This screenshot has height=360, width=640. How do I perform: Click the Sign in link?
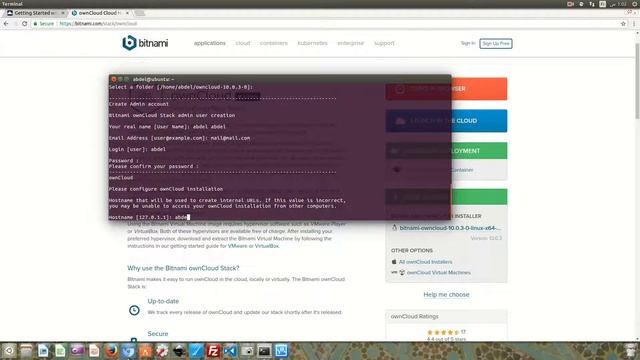tap(468, 43)
